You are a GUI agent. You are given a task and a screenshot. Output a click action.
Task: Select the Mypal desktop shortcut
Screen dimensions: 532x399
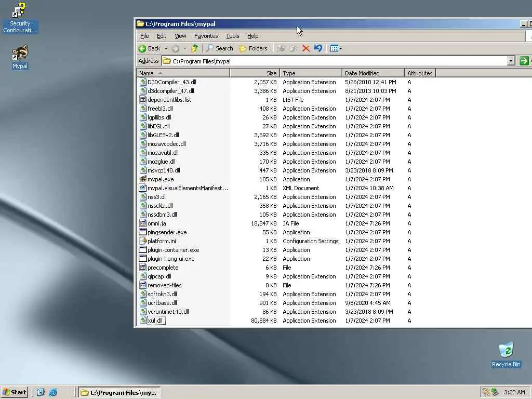coord(20,57)
